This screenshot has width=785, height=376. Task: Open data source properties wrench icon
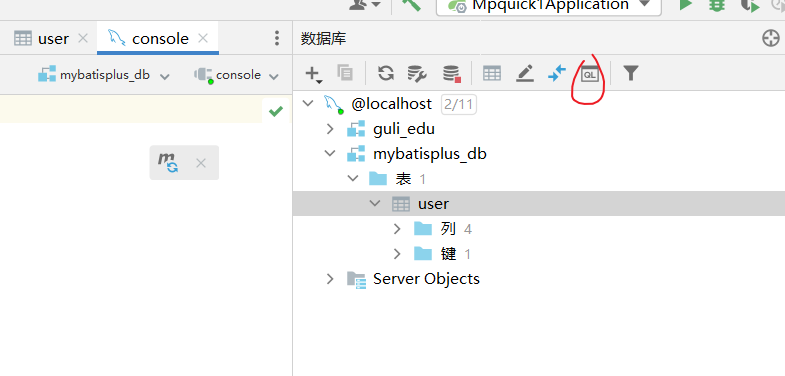[x=417, y=74]
